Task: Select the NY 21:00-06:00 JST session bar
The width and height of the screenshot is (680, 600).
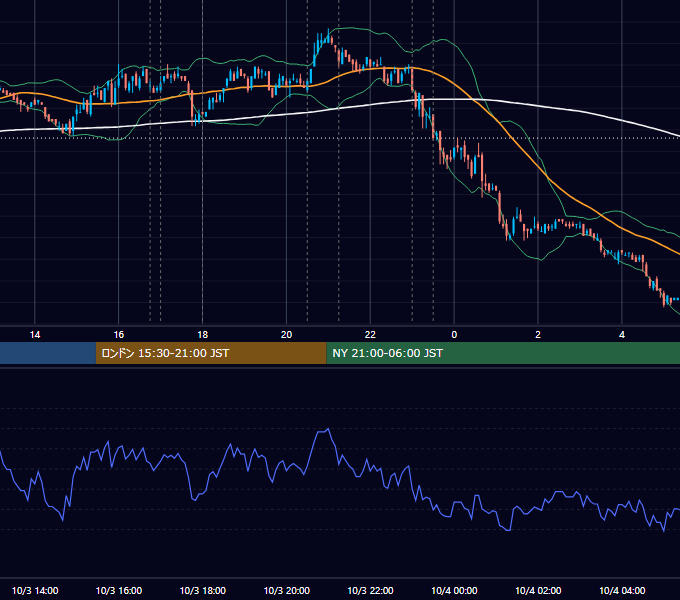Action: [x=503, y=353]
